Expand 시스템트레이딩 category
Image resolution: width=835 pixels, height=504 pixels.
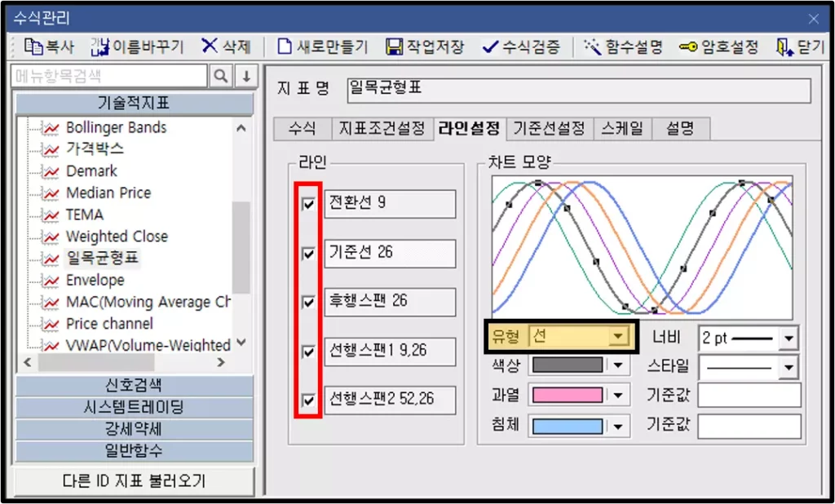[x=135, y=408]
